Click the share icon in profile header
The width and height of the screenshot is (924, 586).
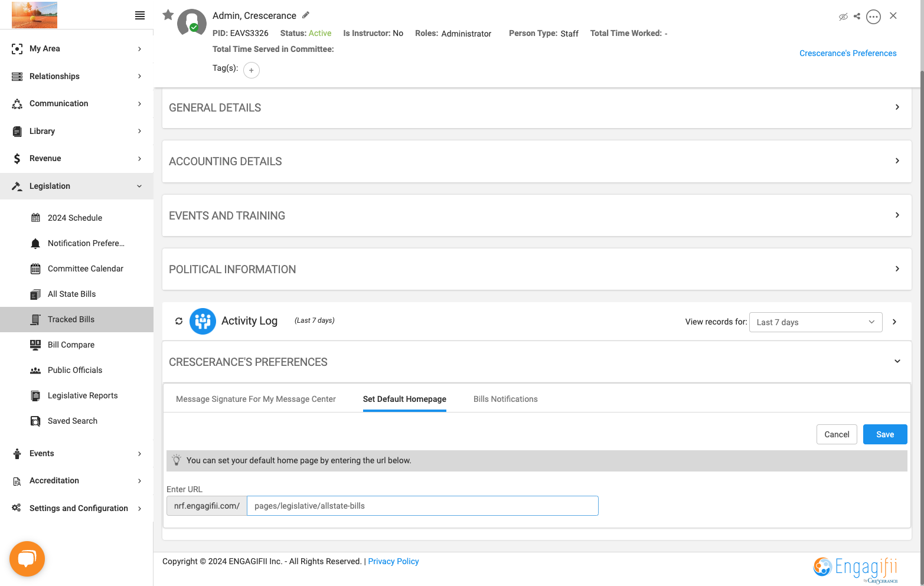857,17
